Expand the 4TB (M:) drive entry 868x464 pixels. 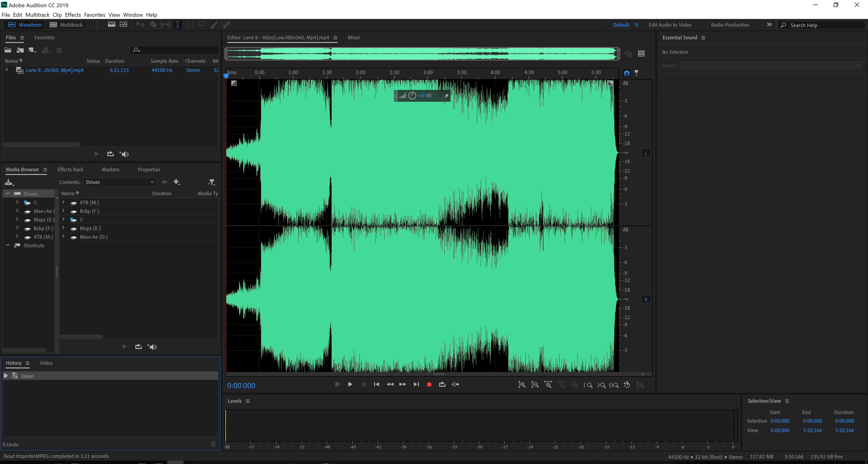[x=63, y=202]
